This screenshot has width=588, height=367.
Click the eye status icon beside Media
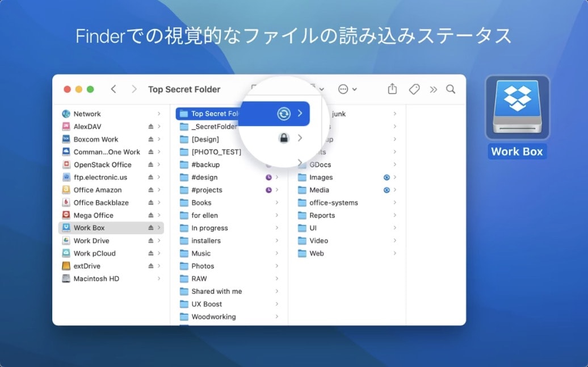pos(387,190)
